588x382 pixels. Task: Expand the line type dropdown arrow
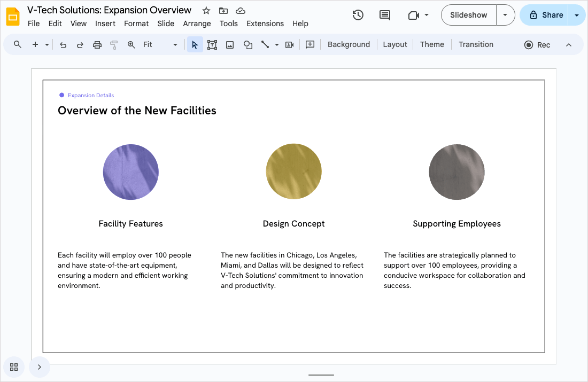point(277,44)
